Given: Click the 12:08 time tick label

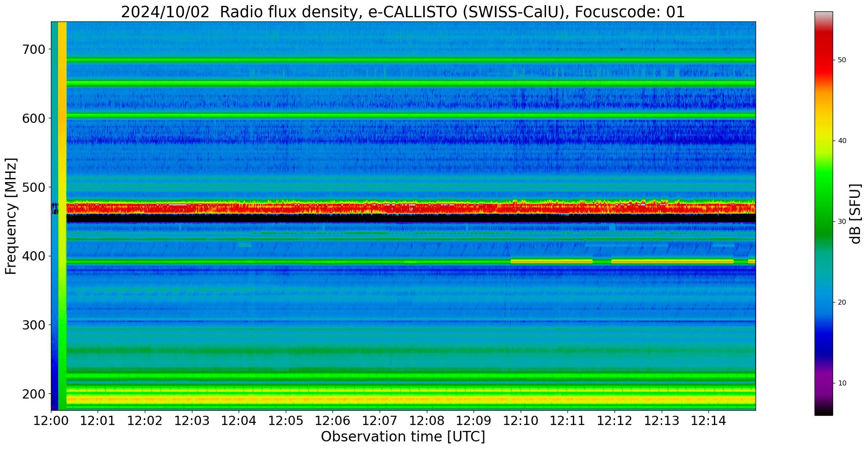Looking at the screenshot, I should pos(427,421).
